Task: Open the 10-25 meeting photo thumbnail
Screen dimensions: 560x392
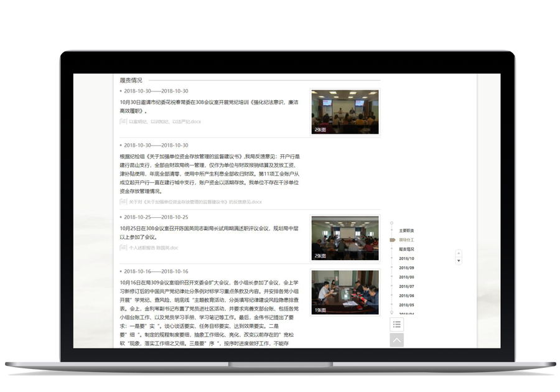Action: pyautogui.click(x=345, y=238)
